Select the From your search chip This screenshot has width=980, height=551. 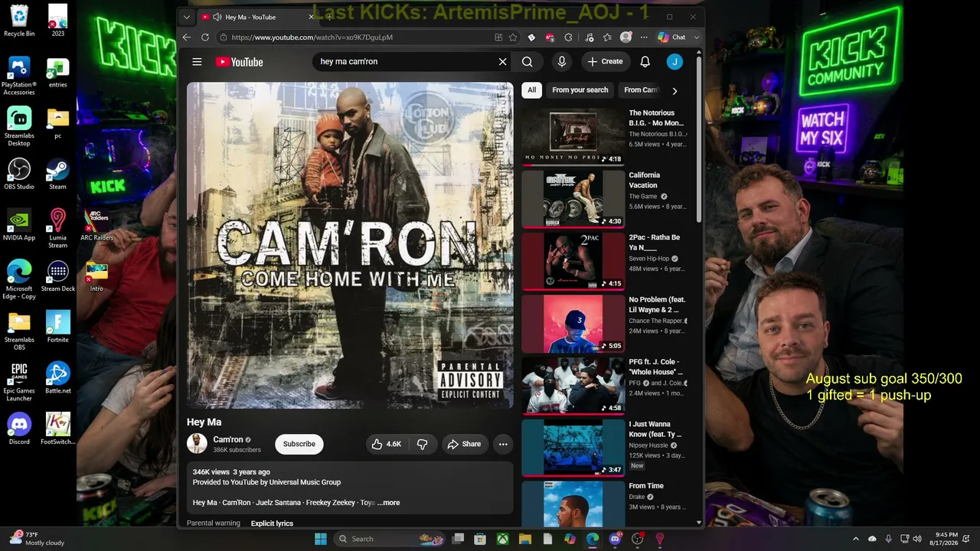pos(580,90)
